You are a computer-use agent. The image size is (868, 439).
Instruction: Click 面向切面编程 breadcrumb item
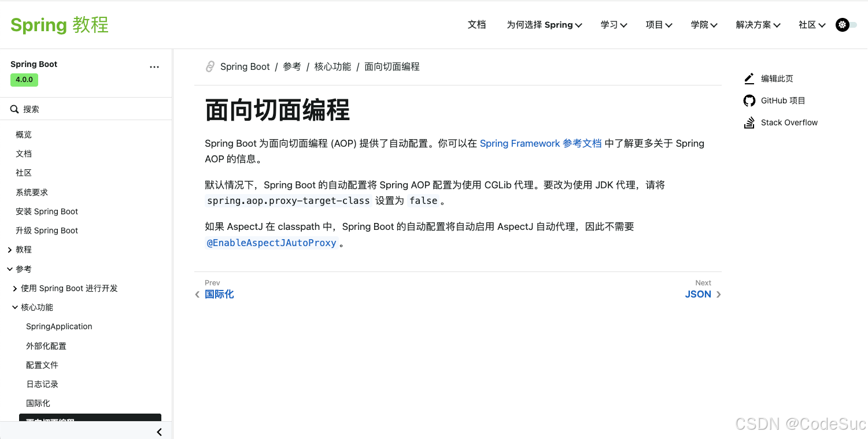[392, 66]
